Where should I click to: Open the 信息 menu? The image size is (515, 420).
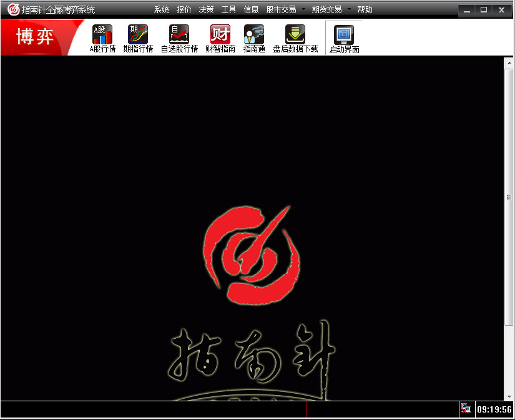pyautogui.click(x=251, y=9)
